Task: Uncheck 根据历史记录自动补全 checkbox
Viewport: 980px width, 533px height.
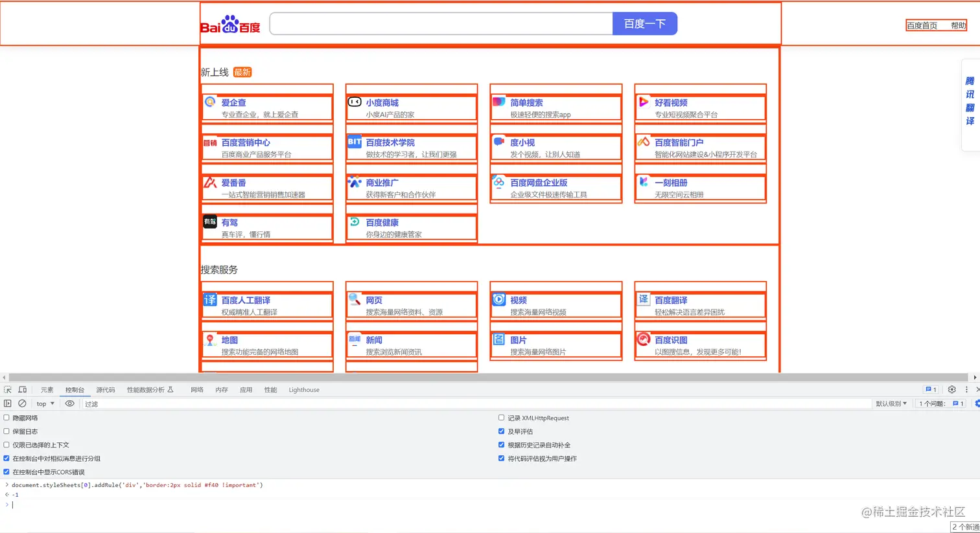Action: [501, 445]
